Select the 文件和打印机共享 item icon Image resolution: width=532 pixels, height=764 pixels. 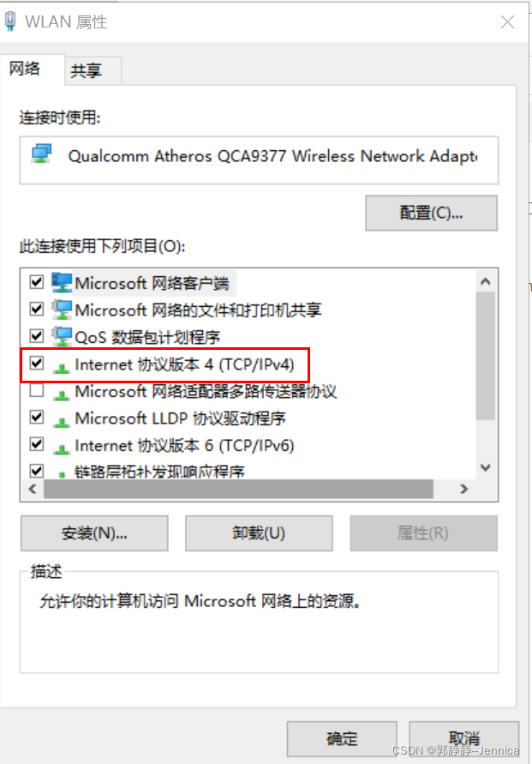[62, 310]
